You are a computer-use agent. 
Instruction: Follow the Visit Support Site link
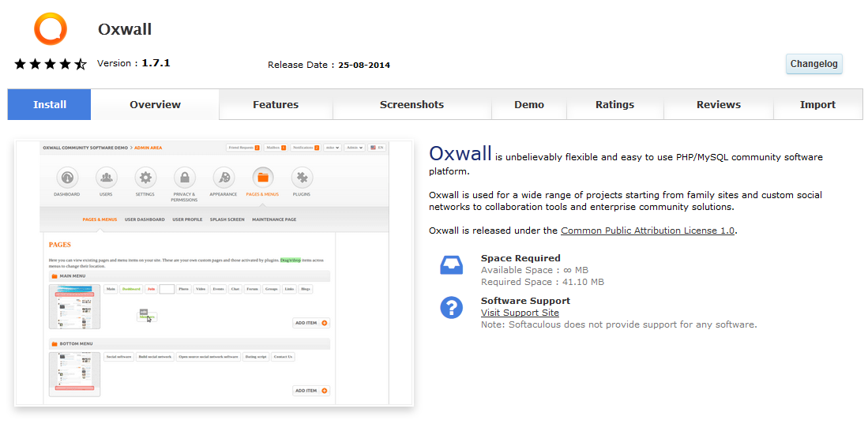click(520, 313)
